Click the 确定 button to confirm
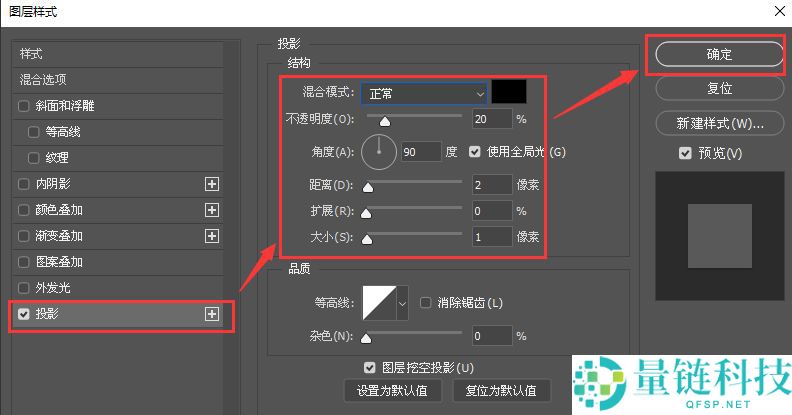 718,55
